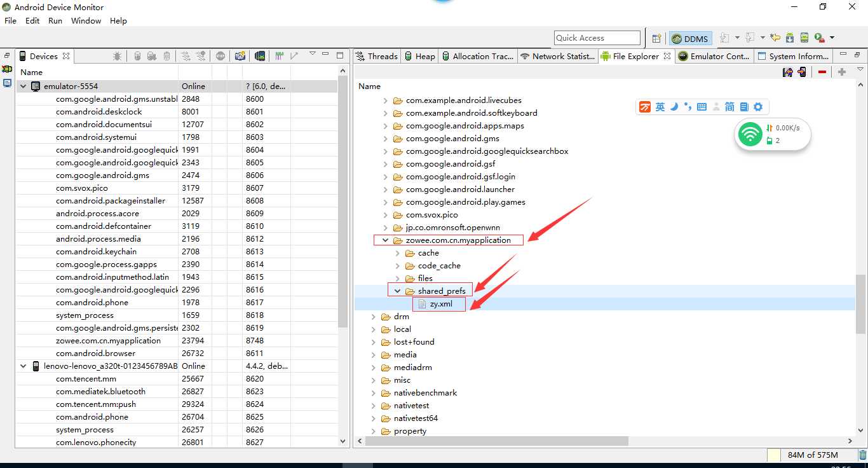Click the New Folder plus icon

click(842, 72)
